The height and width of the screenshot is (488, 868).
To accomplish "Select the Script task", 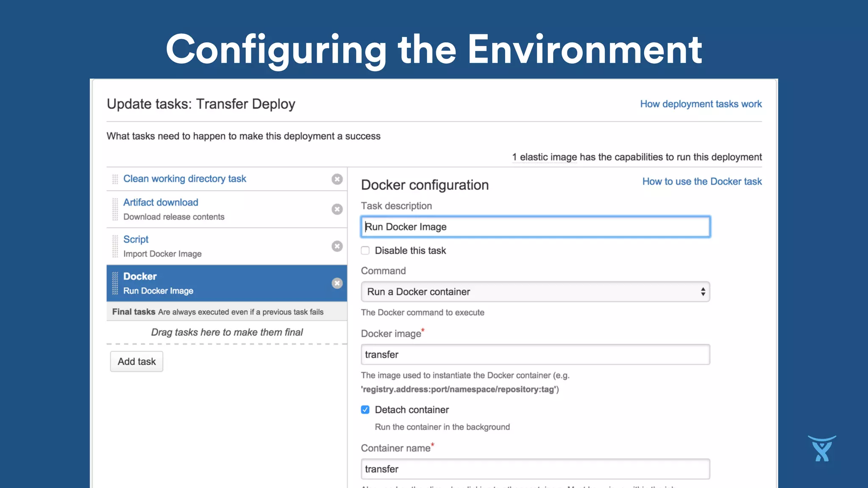I will pos(136,239).
